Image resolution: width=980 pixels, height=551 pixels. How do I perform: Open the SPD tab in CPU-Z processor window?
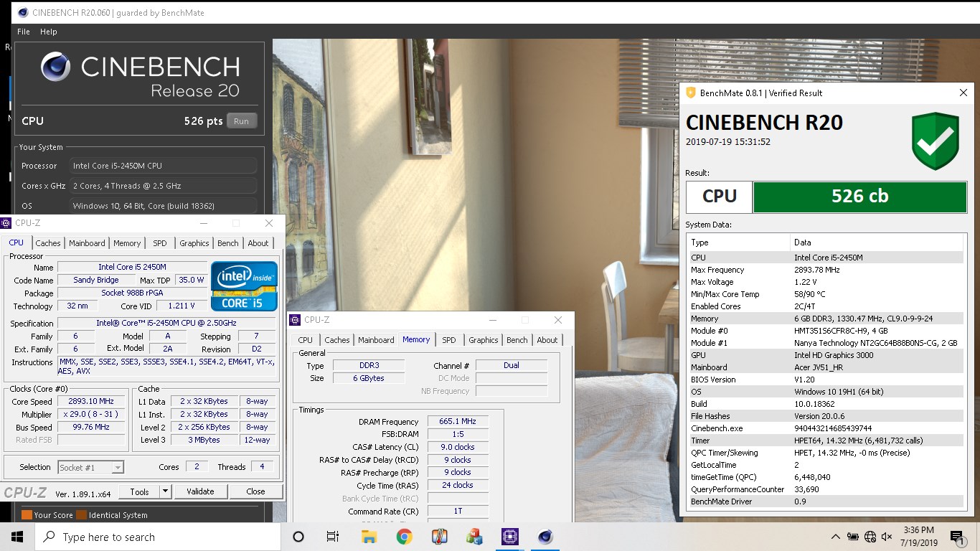(160, 243)
